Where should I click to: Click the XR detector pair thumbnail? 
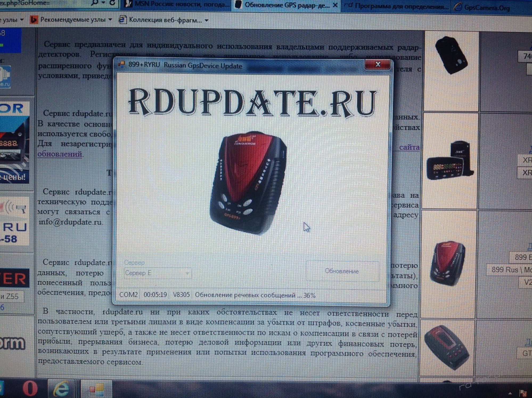(450, 160)
